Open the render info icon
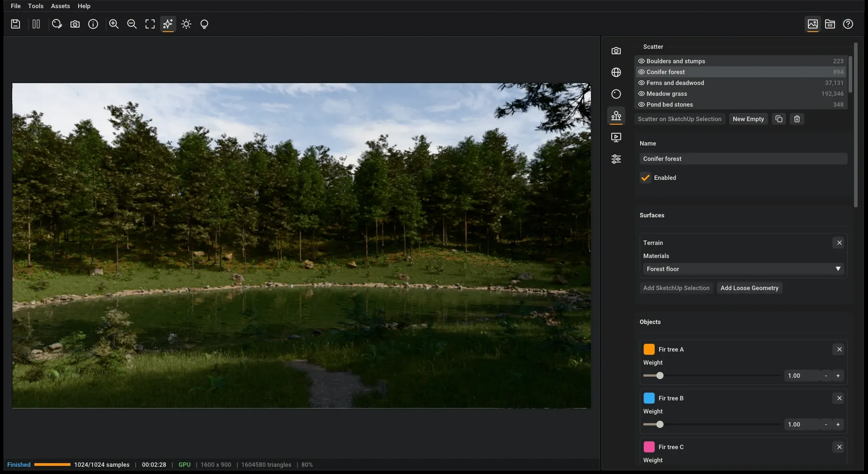 point(93,24)
